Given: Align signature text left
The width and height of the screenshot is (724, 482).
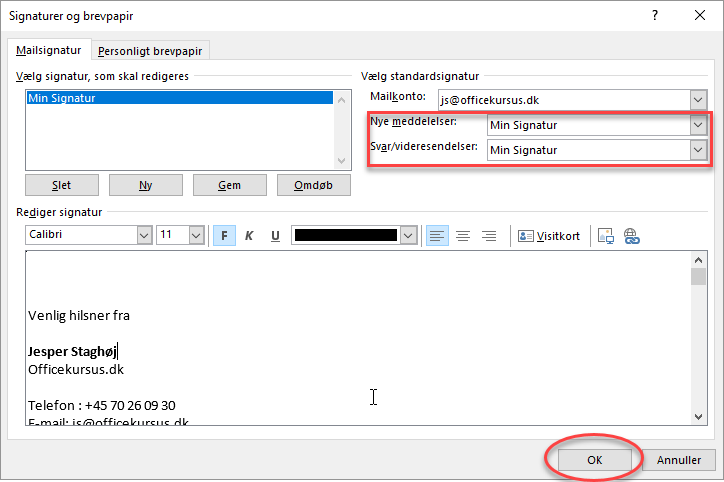Looking at the screenshot, I should click(437, 236).
